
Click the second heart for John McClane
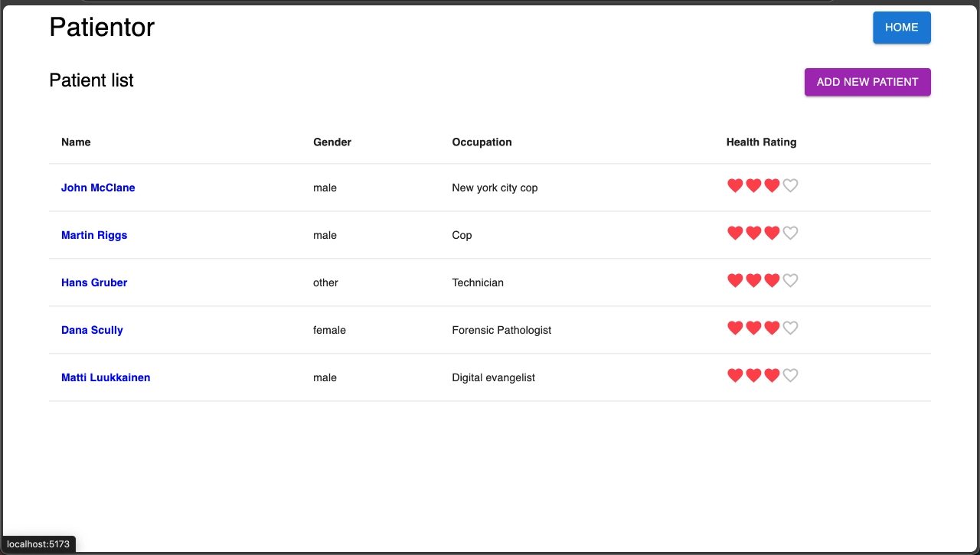(753, 184)
